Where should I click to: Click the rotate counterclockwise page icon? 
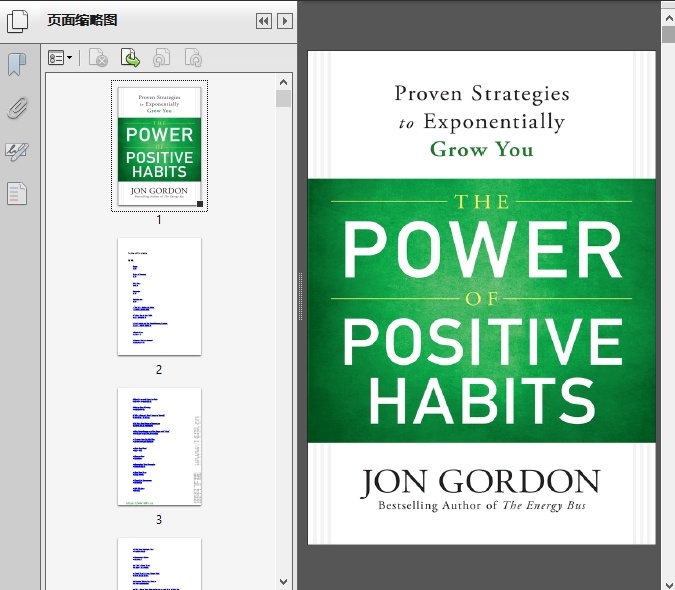[x=161, y=58]
